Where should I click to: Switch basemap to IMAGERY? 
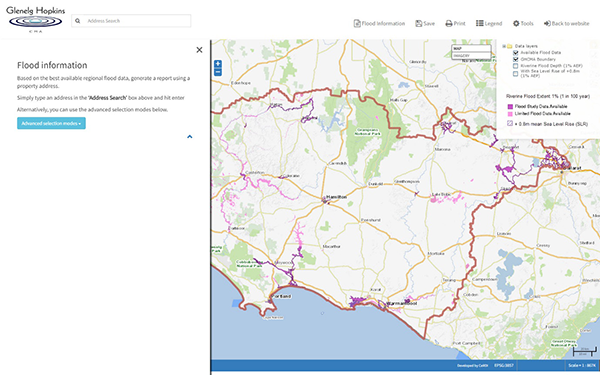click(471, 55)
